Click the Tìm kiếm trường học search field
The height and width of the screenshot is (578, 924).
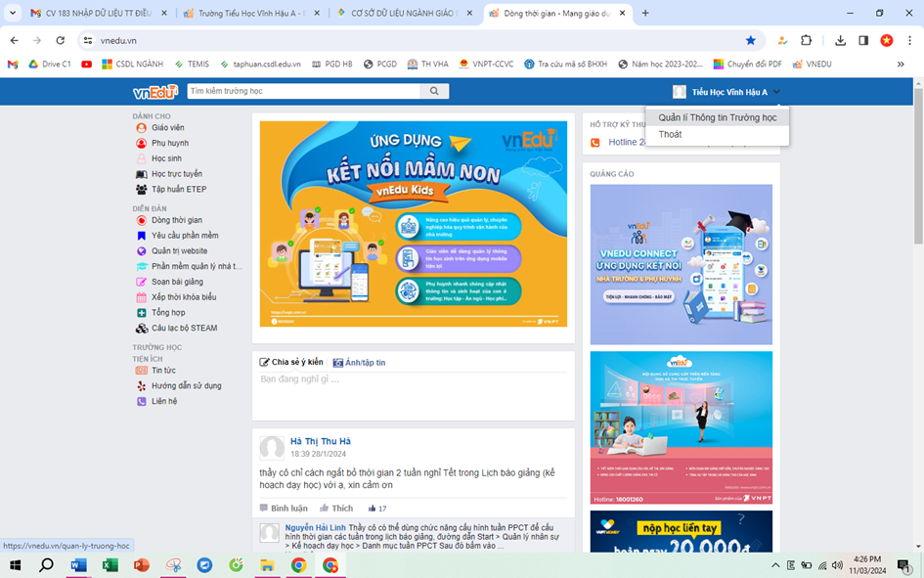304,91
